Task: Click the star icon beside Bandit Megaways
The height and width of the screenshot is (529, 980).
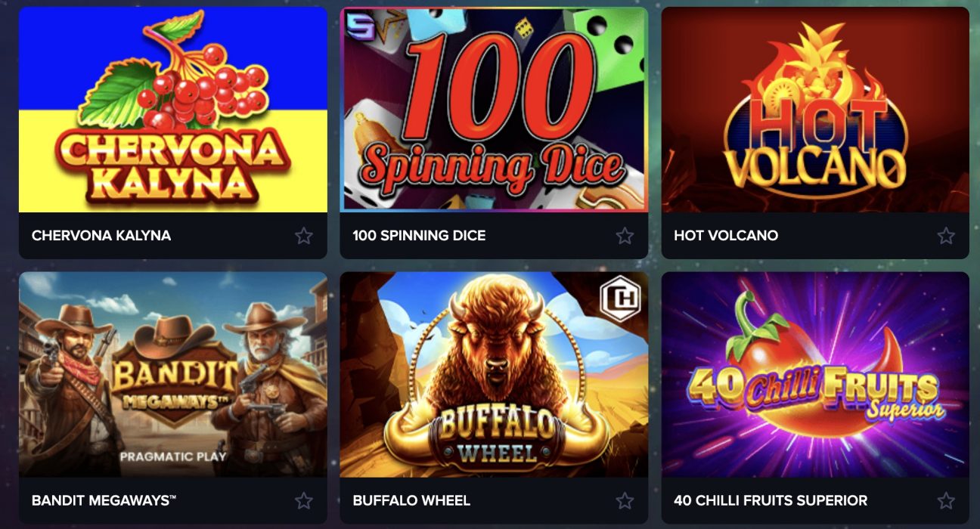Action: [304, 500]
